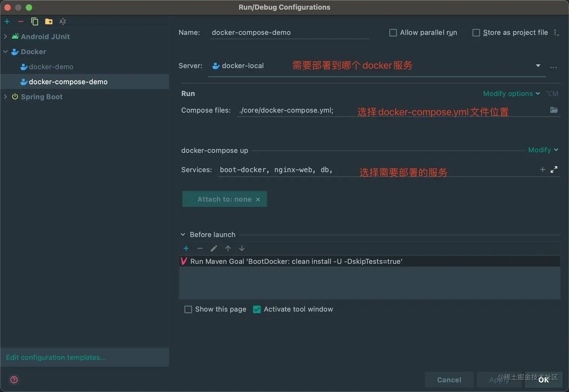Screen dimensions: 569x392
Task: Check the Show this page box
Action: coord(188,309)
